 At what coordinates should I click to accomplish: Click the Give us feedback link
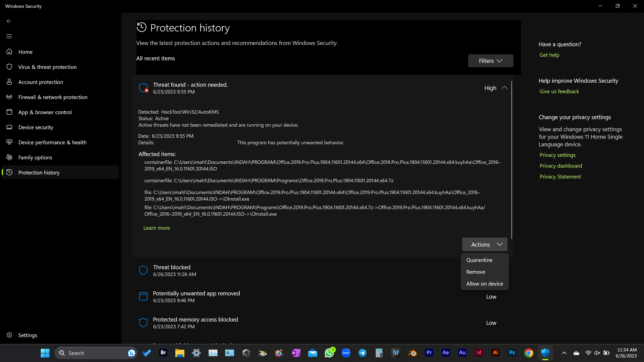tap(559, 91)
